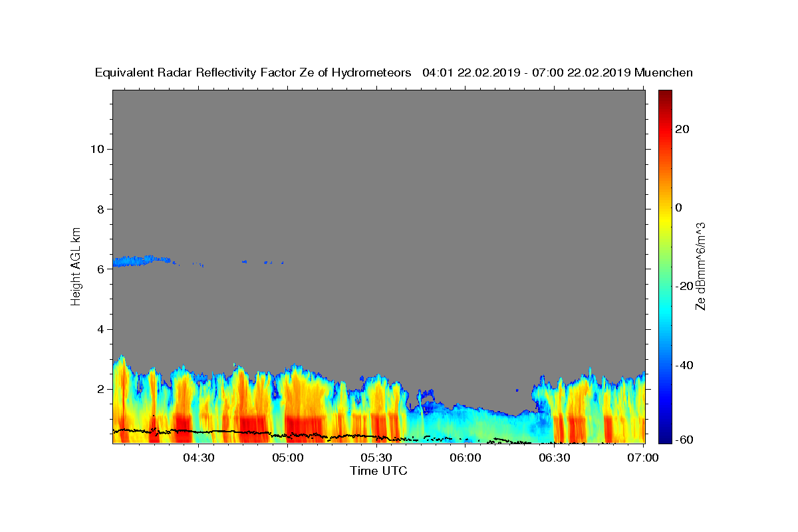
Task: Click the 'Muenchen' station name in the title
Action: click(664, 72)
